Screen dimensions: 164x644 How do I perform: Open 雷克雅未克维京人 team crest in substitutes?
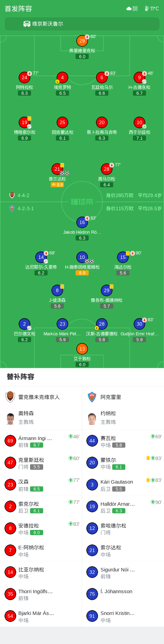(10, 397)
